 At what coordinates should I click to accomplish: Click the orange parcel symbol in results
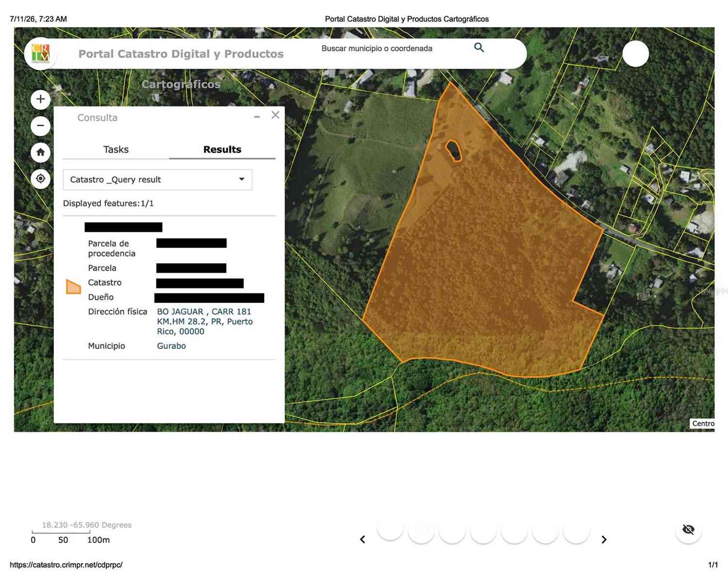click(x=73, y=287)
